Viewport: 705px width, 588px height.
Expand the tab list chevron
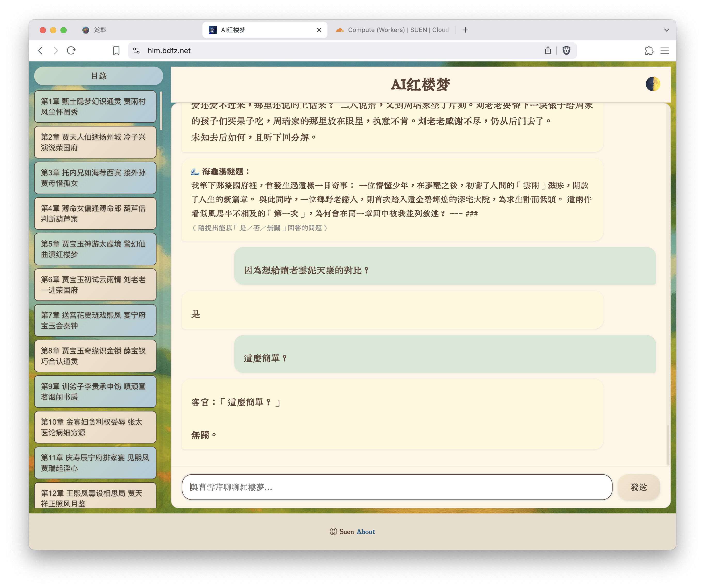pyautogui.click(x=666, y=30)
